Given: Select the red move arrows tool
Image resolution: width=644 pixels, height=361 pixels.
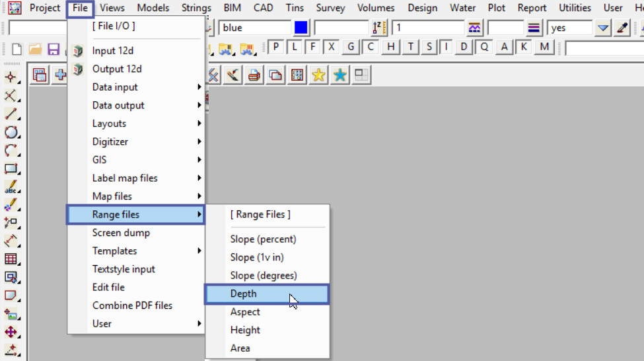Looking at the screenshot, I should point(11,331).
